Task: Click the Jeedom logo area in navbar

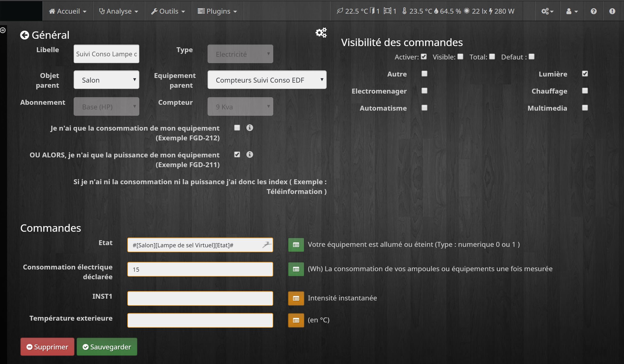Action: click(x=21, y=11)
